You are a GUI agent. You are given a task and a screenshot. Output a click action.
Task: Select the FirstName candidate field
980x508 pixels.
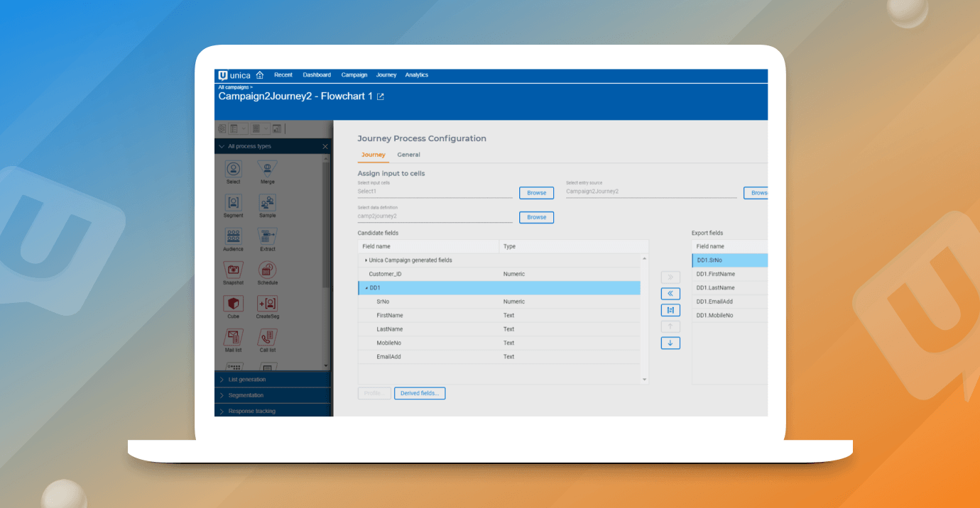tap(499, 316)
